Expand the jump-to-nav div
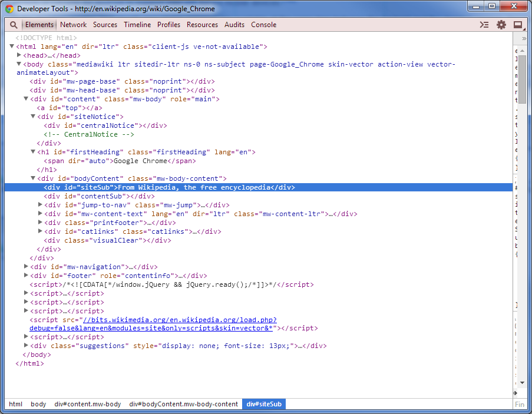 40,204
